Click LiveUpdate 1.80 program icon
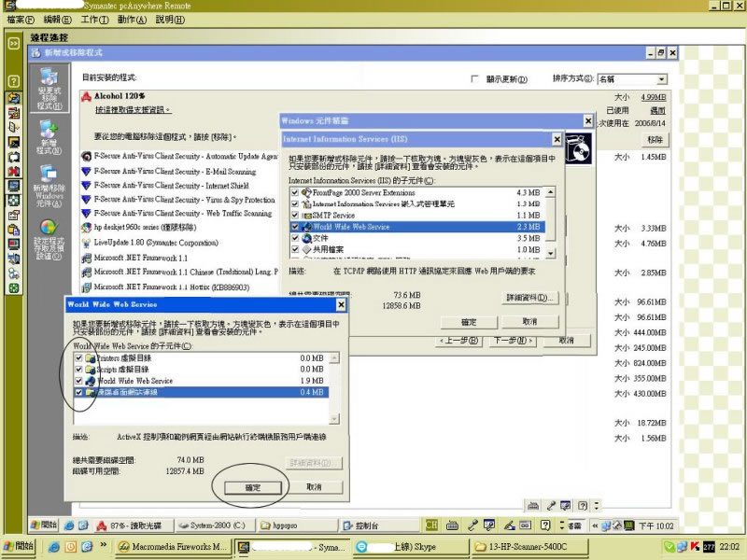Viewport: 747px width, 560px height. (x=86, y=243)
